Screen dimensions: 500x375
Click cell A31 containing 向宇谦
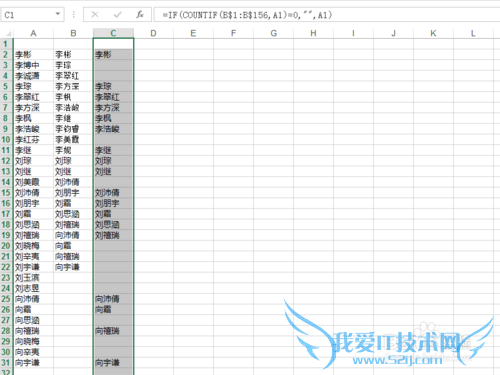coord(33,363)
